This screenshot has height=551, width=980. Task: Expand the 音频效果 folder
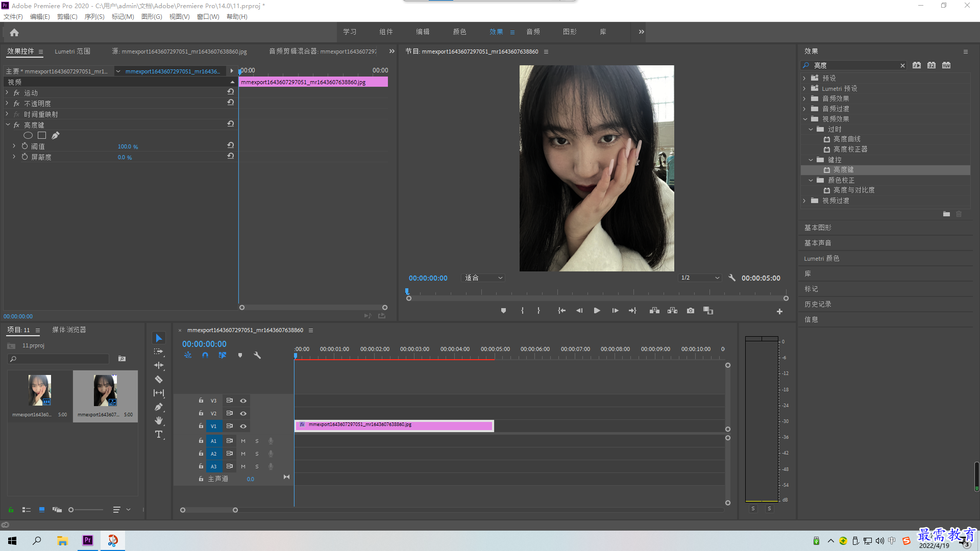point(804,98)
